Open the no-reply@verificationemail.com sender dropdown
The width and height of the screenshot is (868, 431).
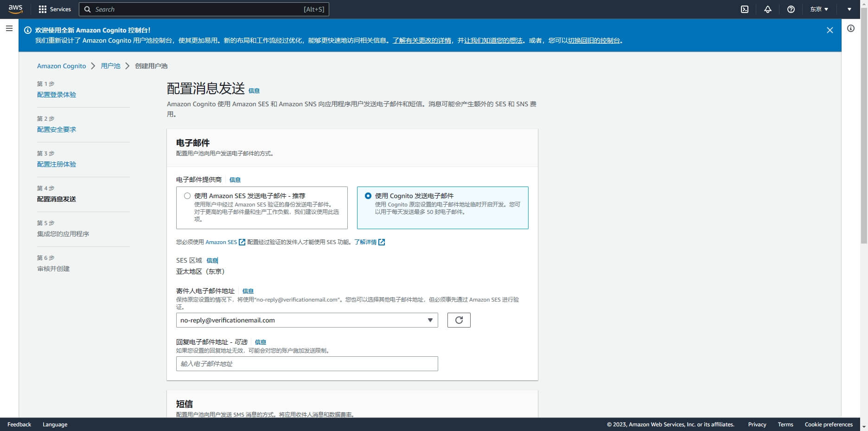click(x=306, y=320)
